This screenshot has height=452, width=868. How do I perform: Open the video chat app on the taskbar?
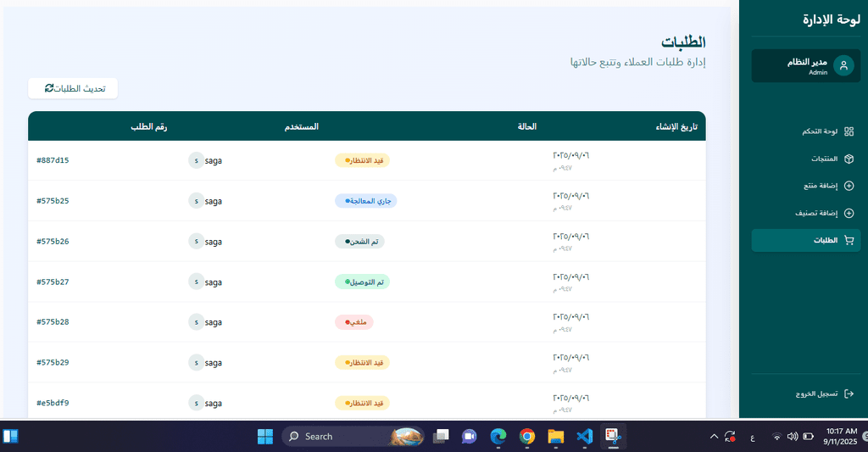coord(470,437)
